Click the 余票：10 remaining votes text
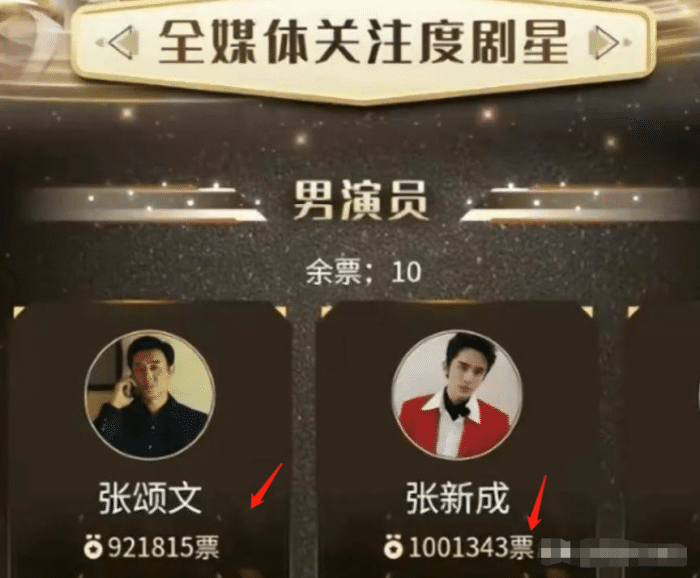Image resolution: width=700 pixels, height=578 pixels. coord(363,272)
